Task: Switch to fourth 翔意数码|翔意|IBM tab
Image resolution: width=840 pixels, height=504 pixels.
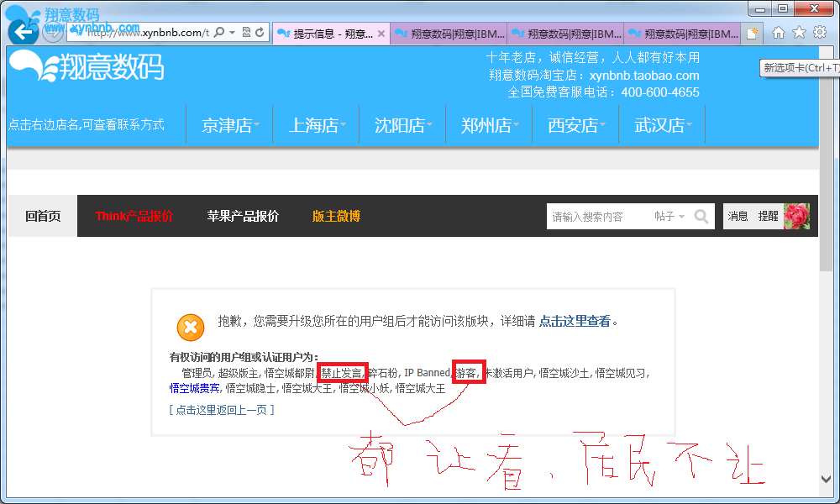Action: click(x=682, y=34)
